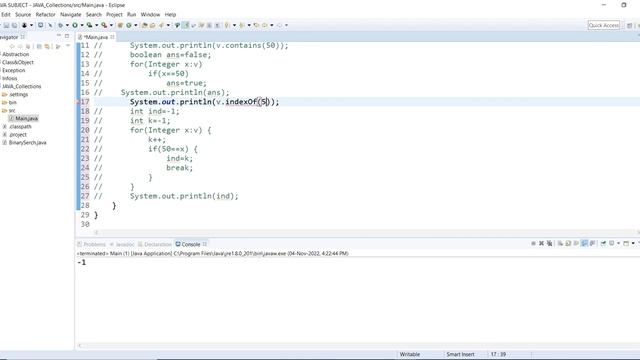Click the New Java Class green icon
The width and height of the screenshot is (640, 360).
tap(129, 25)
